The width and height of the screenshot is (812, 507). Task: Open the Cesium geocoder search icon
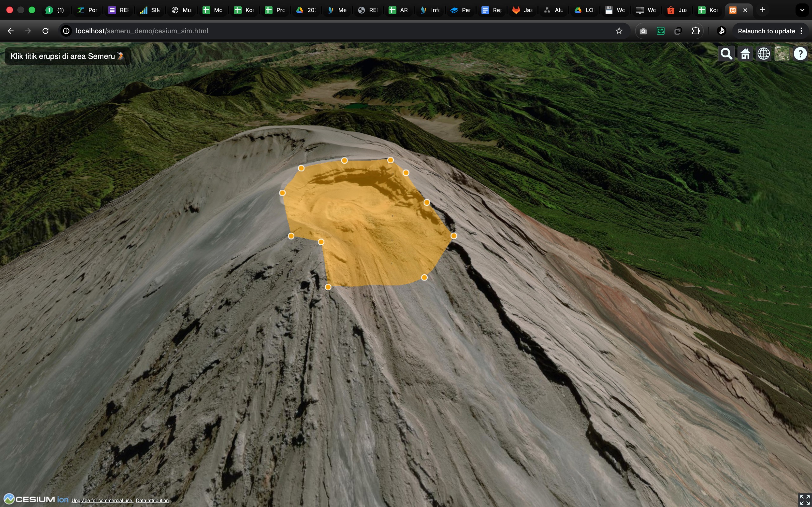pyautogui.click(x=726, y=54)
